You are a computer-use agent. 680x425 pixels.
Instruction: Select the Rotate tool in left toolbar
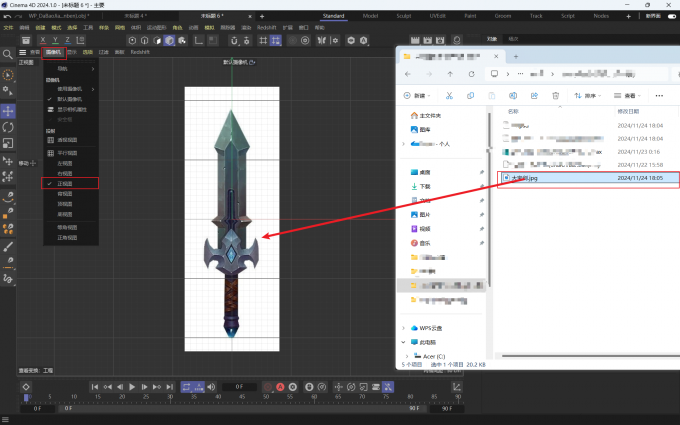(x=8, y=127)
